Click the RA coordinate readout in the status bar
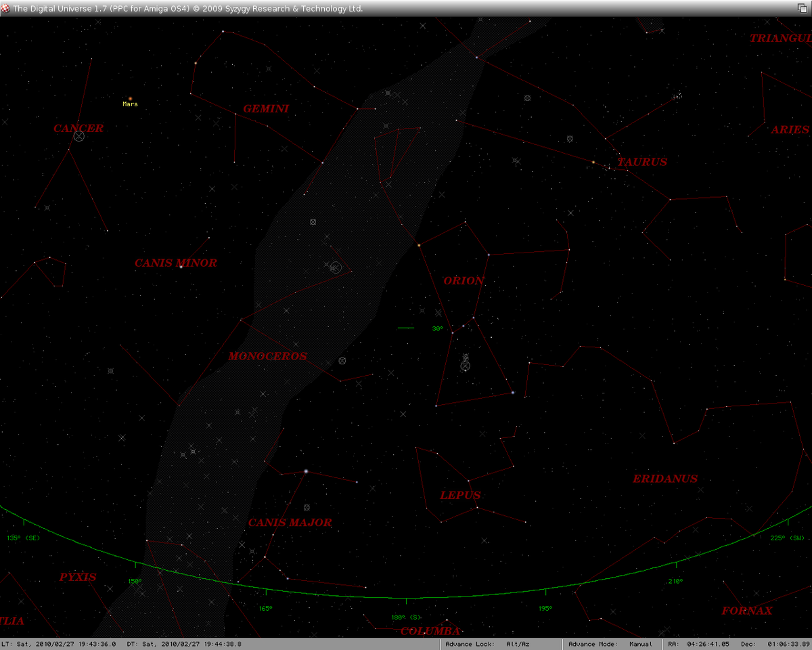The image size is (812, 650). pos(699,644)
